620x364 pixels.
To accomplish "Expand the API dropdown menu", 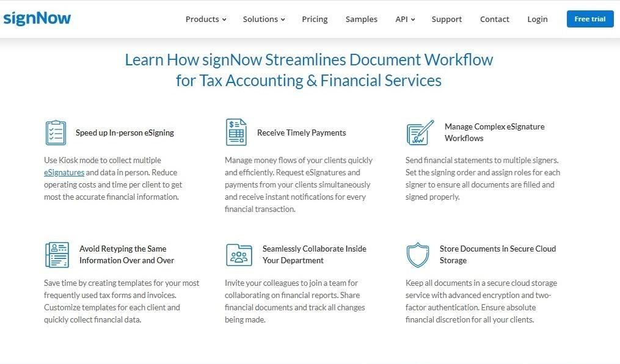I will point(405,19).
